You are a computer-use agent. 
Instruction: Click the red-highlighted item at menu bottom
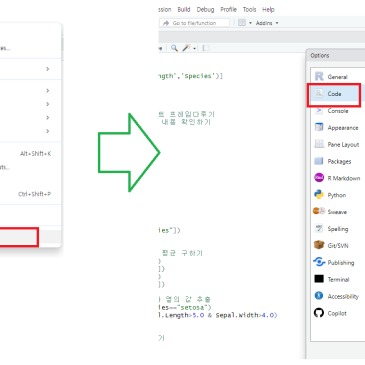pyautogui.click(x=19, y=237)
